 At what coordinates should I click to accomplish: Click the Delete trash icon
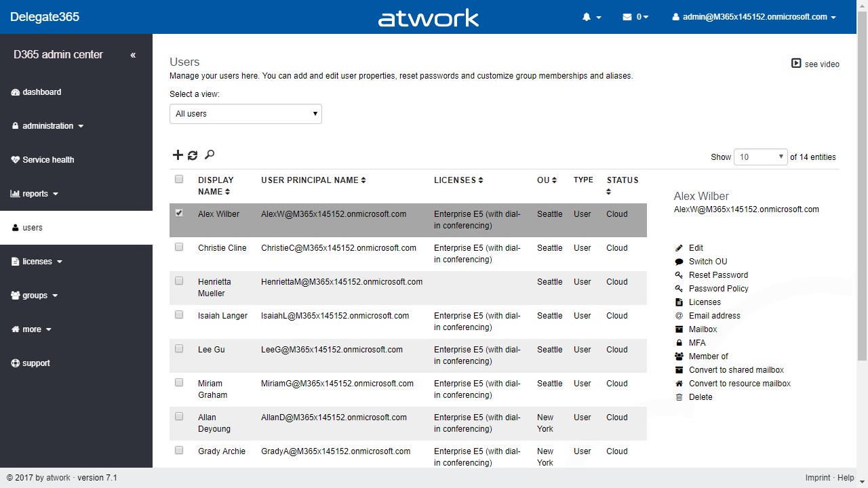tap(679, 397)
